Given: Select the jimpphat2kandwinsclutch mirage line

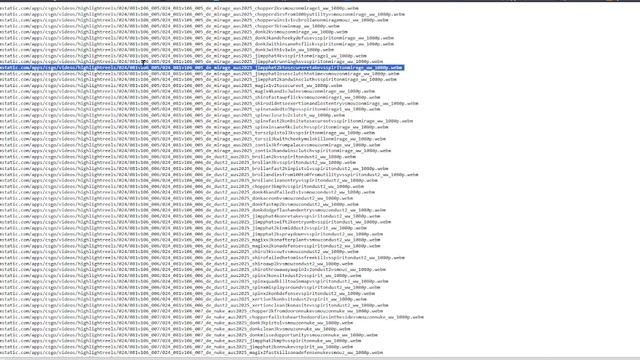Looking at the screenshot, I should 198,80.
